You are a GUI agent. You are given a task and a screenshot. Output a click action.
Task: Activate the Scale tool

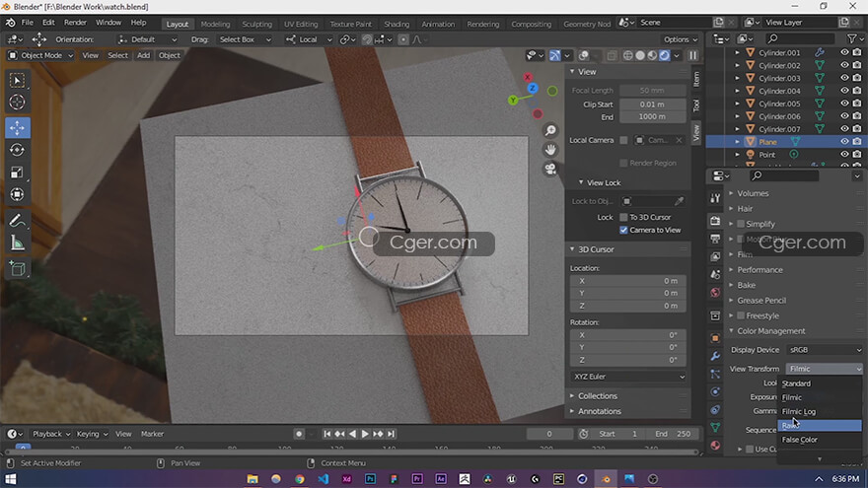click(x=17, y=173)
